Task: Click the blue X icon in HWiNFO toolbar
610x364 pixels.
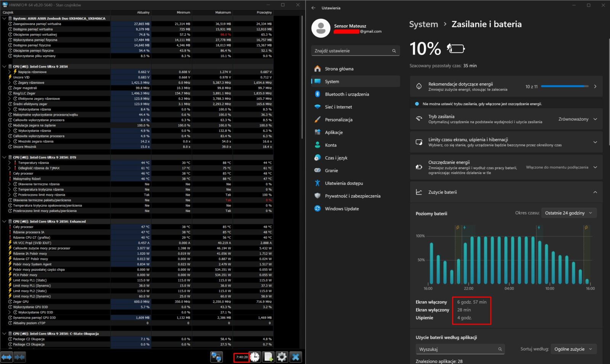Action: pos(295,357)
